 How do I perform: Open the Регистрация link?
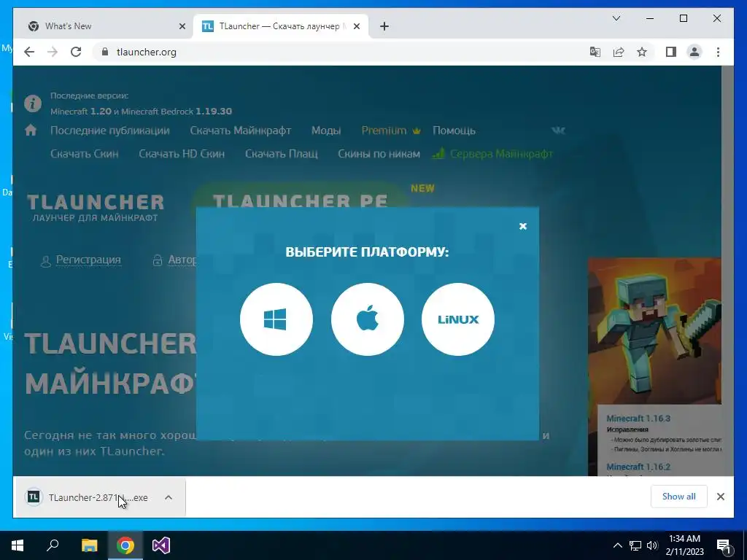coord(88,260)
